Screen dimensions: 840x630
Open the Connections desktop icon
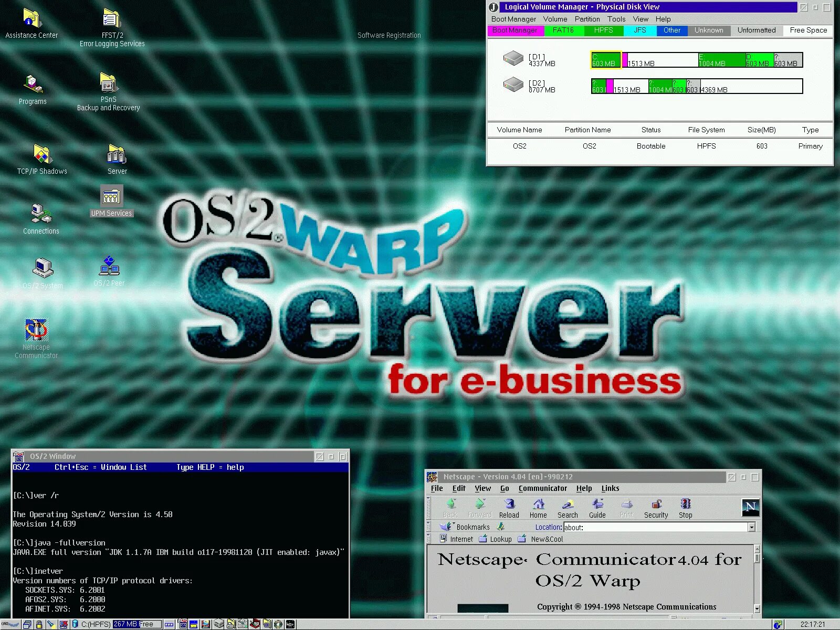(41, 219)
